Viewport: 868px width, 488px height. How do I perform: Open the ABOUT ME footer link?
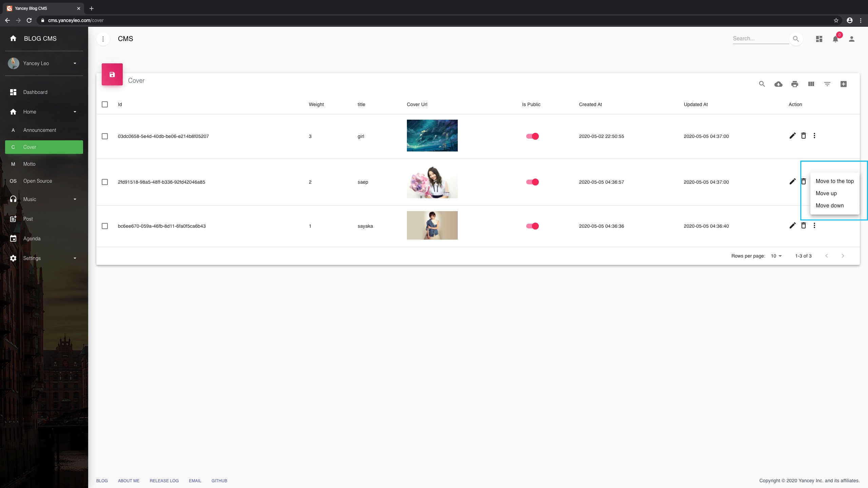[x=129, y=481]
